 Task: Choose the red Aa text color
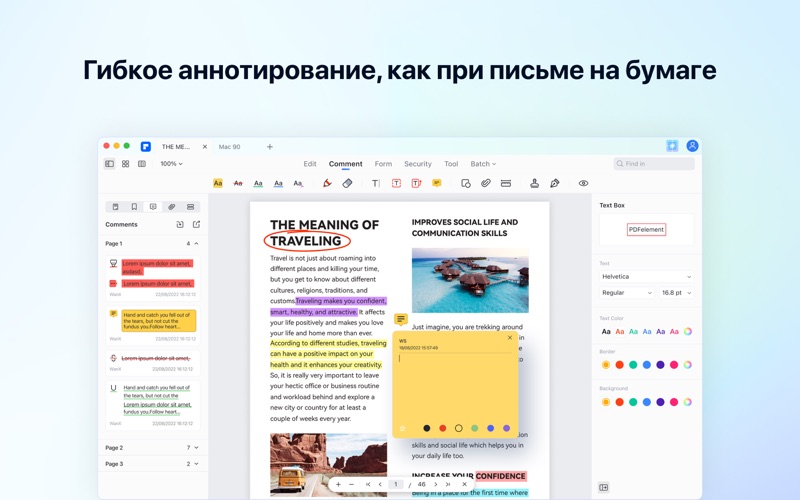[x=619, y=332]
